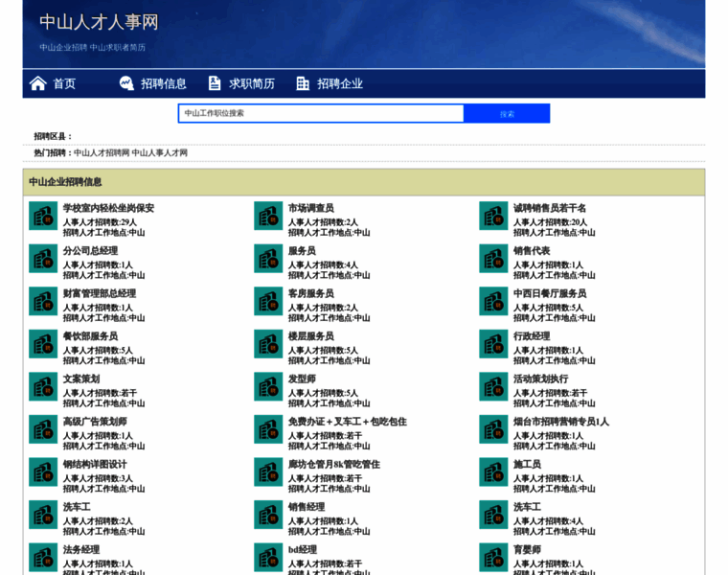The width and height of the screenshot is (728, 575).
Task: Click the 招聘企业 building icon
Action: 303,83
